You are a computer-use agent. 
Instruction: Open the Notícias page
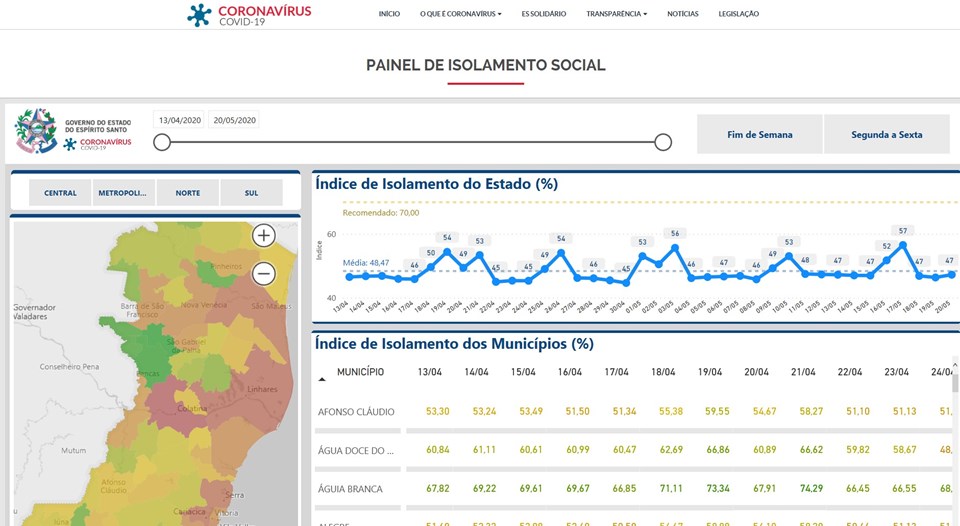[x=683, y=14]
